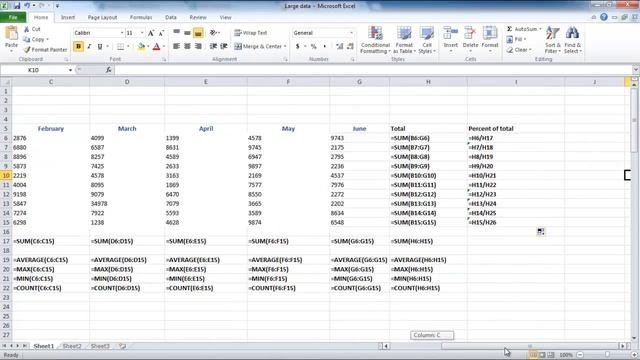Open Format as Table gallery
Image resolution: width=640 pixels, height=360 pixels.
[404, 40]
